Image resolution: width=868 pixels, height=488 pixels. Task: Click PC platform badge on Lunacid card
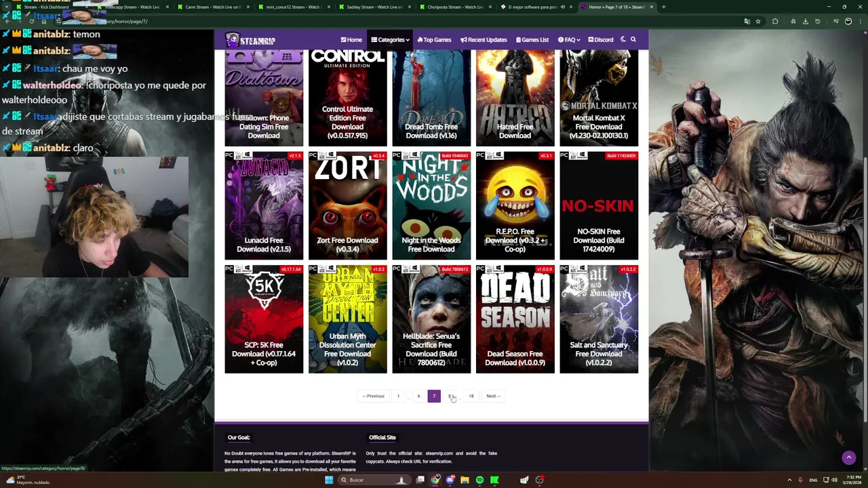(x=230, y=156)
